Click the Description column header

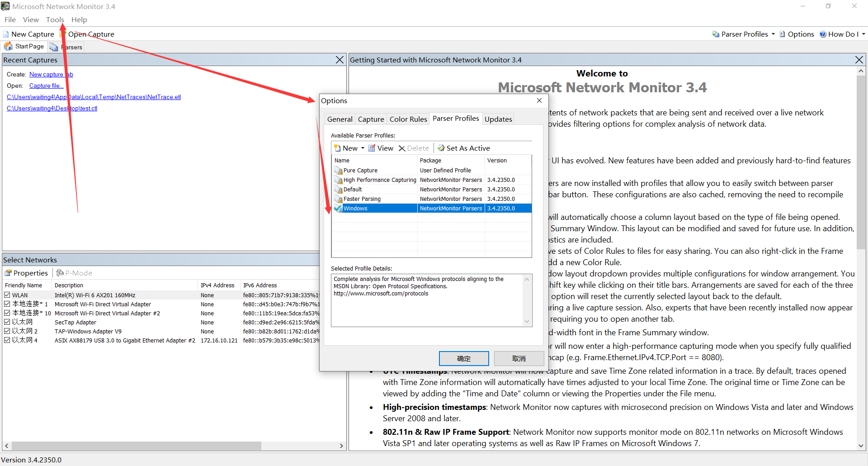pos(125,285)
